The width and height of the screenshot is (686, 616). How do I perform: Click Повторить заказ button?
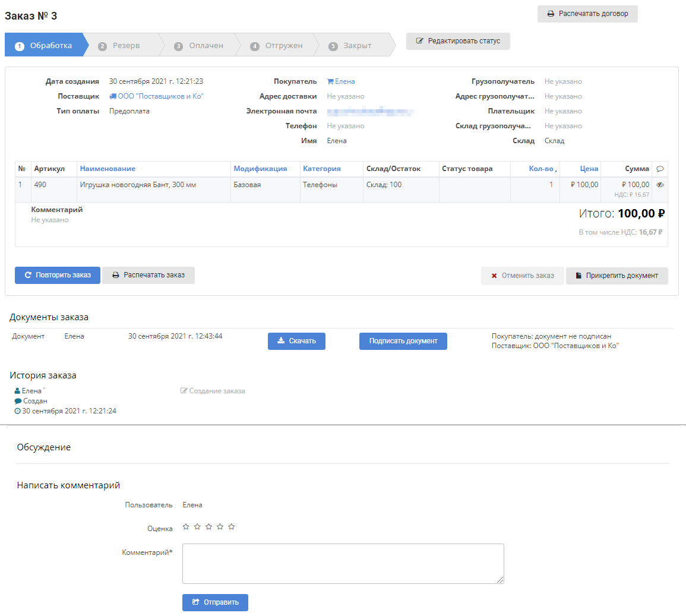58,275
